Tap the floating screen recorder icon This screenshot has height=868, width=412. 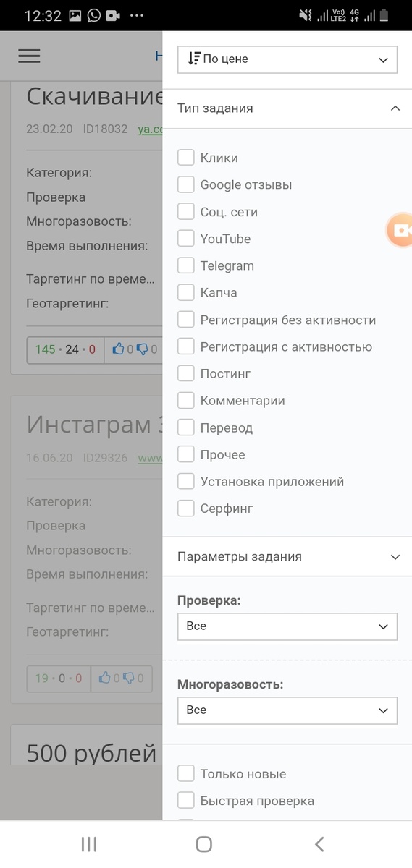pos(399,230)
